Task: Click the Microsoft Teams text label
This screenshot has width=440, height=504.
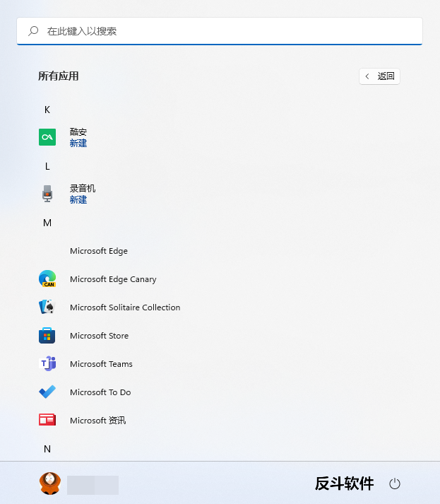Action: click(101, 364)
